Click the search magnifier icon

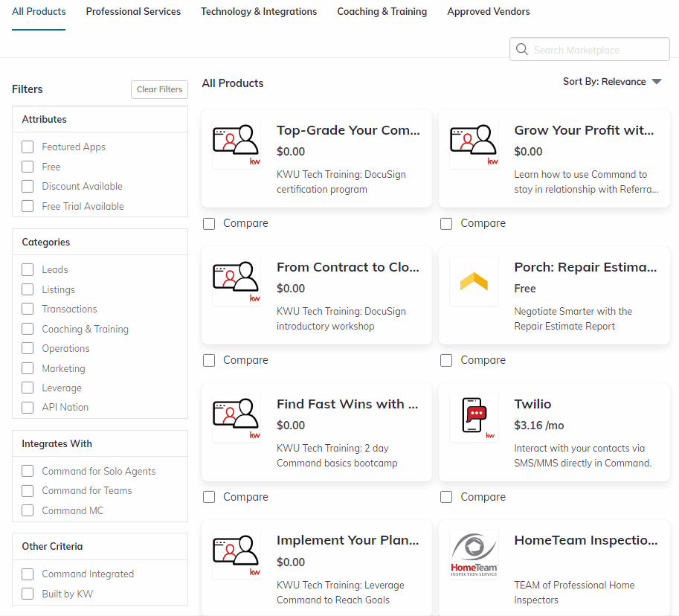pyautogui.click(x=522, y=49)
